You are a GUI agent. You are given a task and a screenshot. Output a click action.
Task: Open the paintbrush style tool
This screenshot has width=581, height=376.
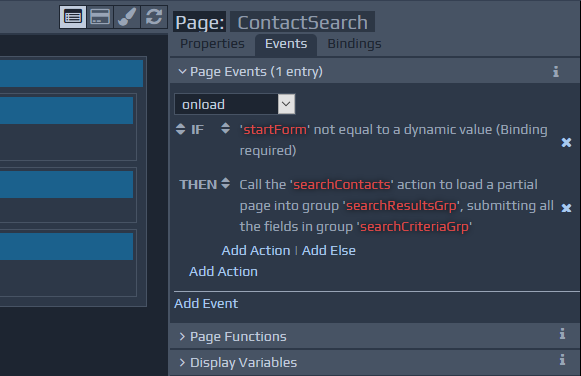click(x=127, y=17)
